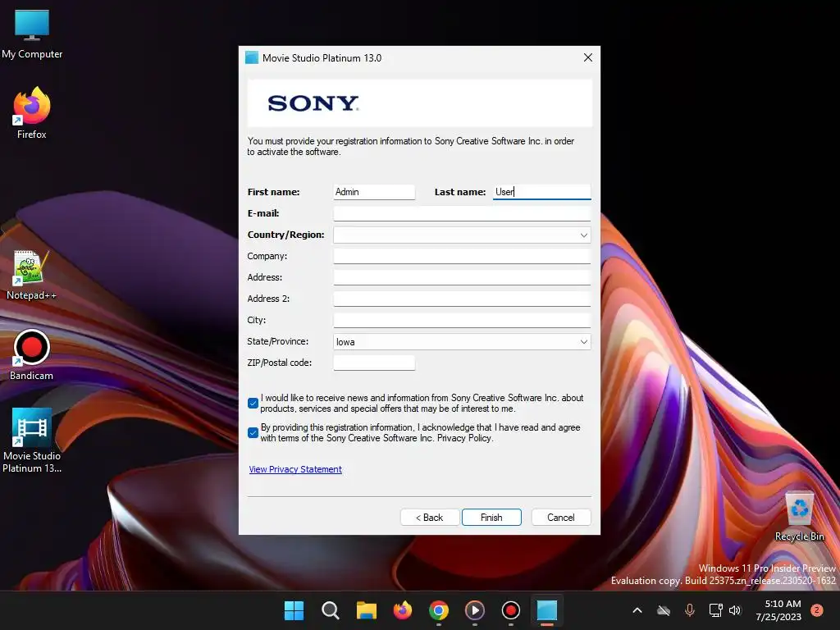The image size is (840, 630).
Task: Focus the First name field
Action: (374, 192)
